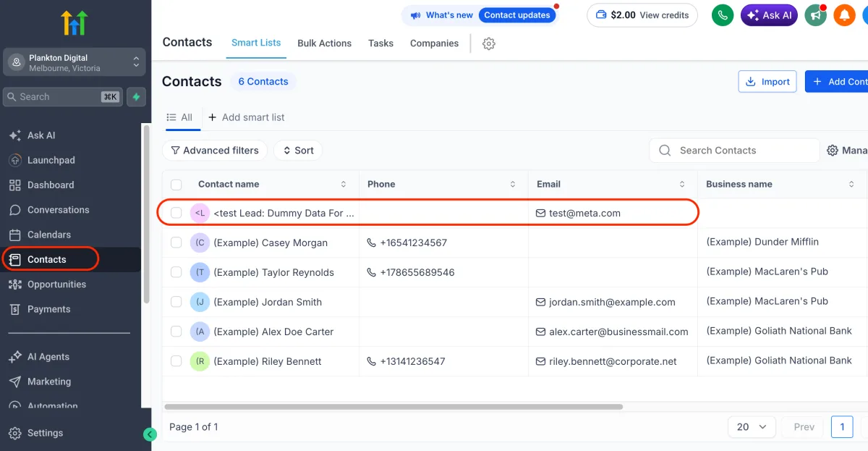
Task: Tick the select-all checkbox in the table header
Action: (176, 185)
